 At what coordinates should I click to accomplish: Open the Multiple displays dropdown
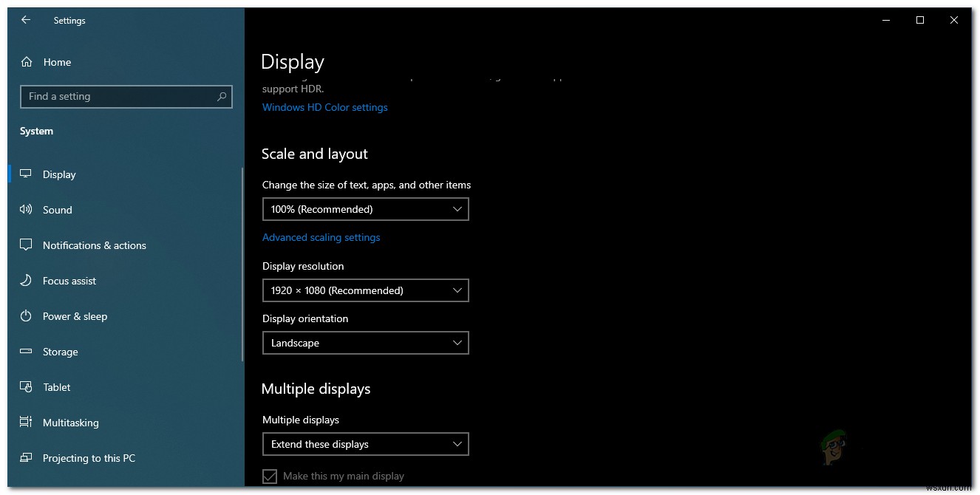pos(366,444)
